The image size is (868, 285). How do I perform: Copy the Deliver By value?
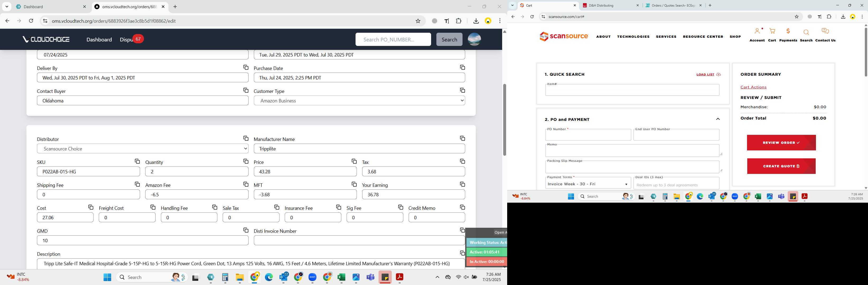coord(246,67)
